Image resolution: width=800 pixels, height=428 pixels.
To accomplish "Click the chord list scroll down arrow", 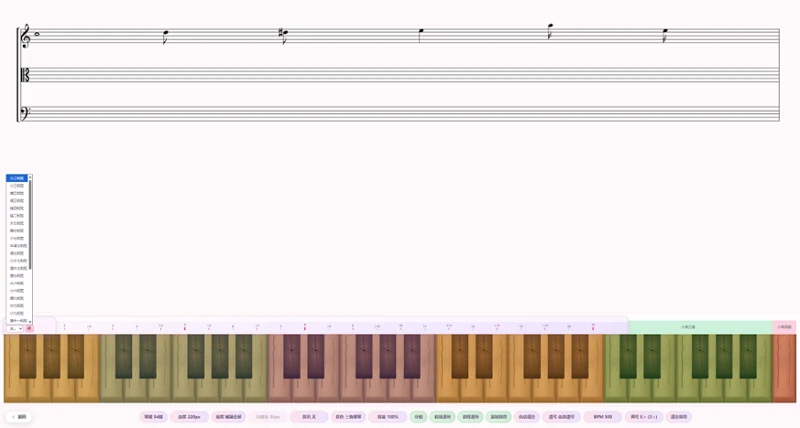I will tap(30, 321).
